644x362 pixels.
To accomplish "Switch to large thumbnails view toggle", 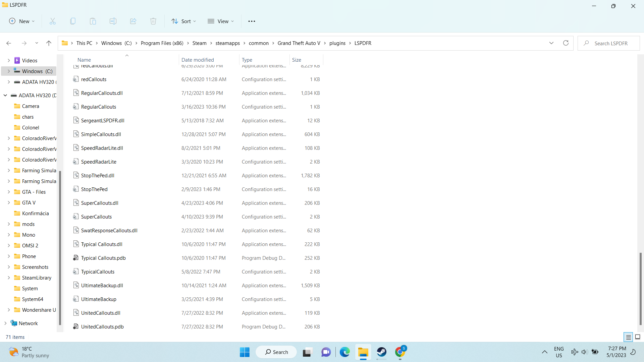I will 638,337.
